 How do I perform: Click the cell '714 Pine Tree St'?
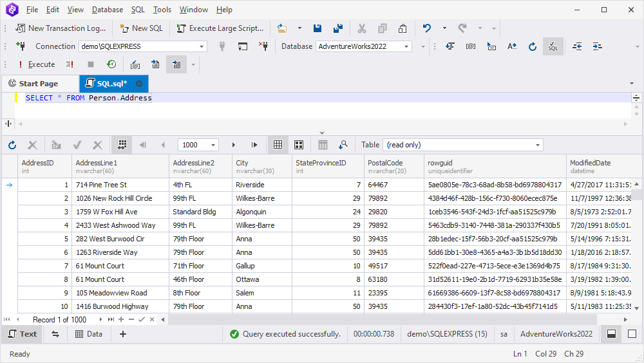pos(120,185)
